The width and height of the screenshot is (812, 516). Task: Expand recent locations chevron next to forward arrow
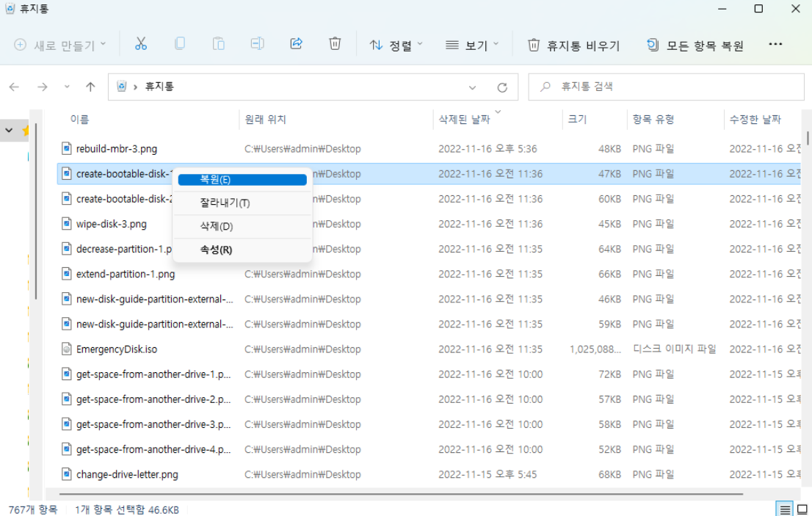coord(67,87)
